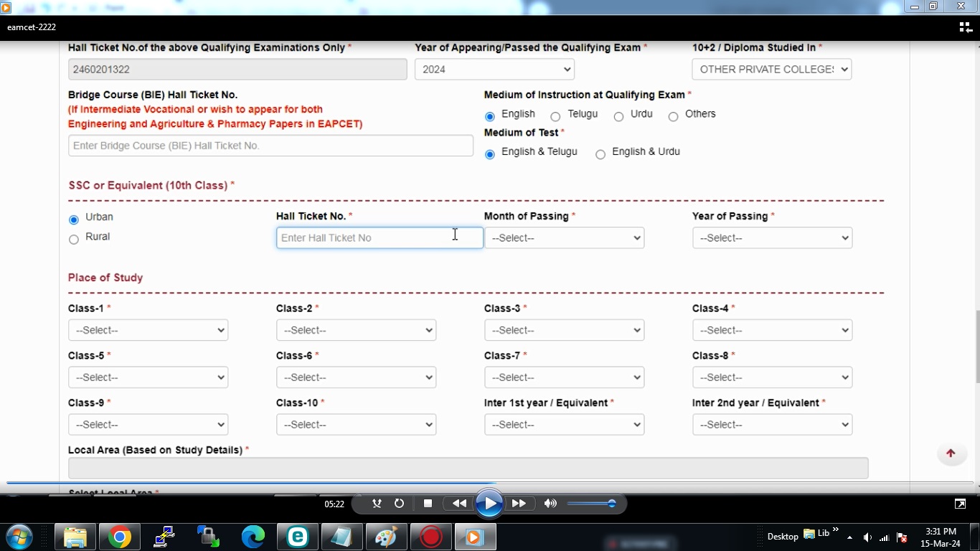980x551 pixels.
Task: Open Class-1 place of study dropdown
Action: (x=148, y=330)
